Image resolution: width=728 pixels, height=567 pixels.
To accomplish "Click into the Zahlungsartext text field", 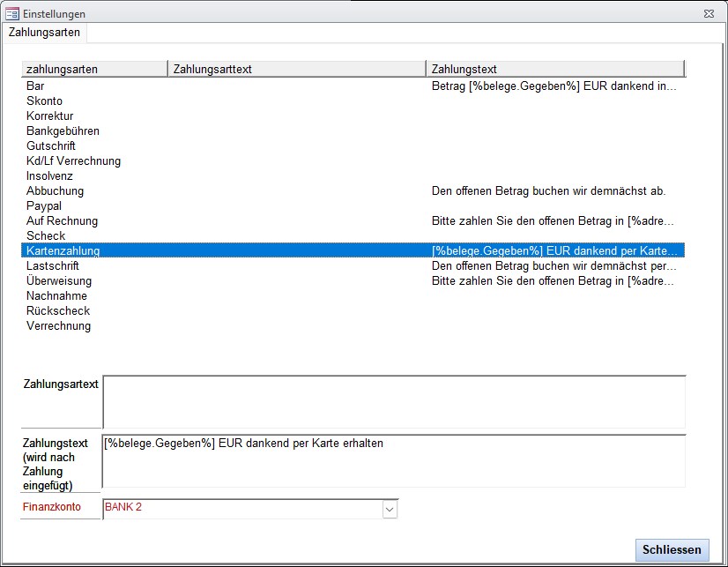I will (393, 402).
